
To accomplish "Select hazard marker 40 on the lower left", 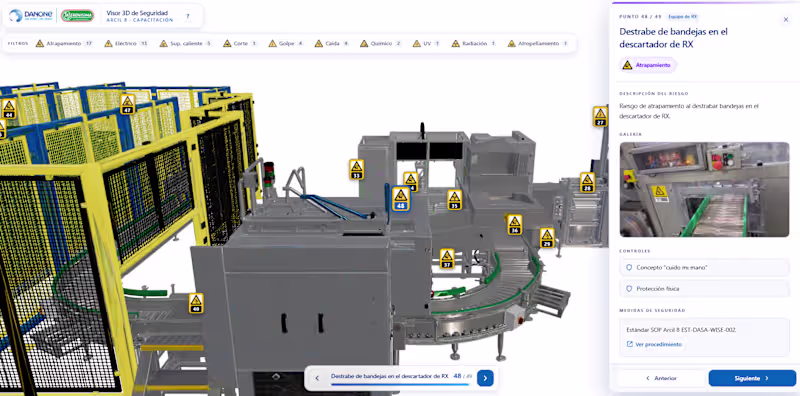I will tap(196, 303).
